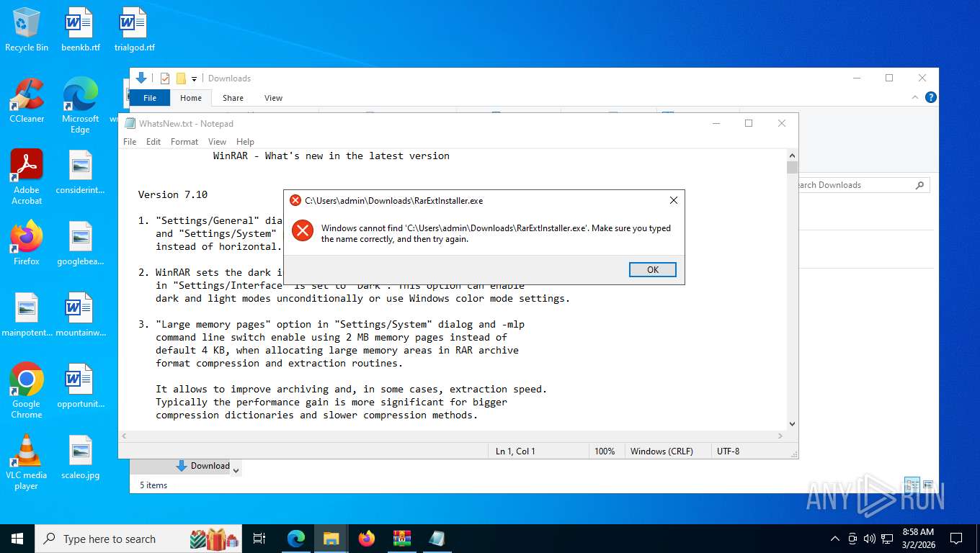Viewport: 980px width, 553px height.
Task: Collapse the Explorer ribbon with the chevron
Action: pos(916,97)
